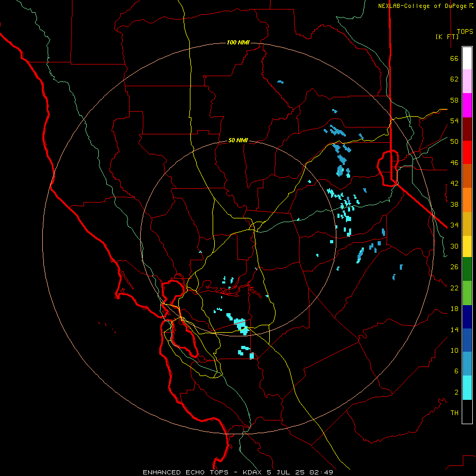Click the legend value "30"
The width and height of the screenshot is (476, 476).
point(454,246)
